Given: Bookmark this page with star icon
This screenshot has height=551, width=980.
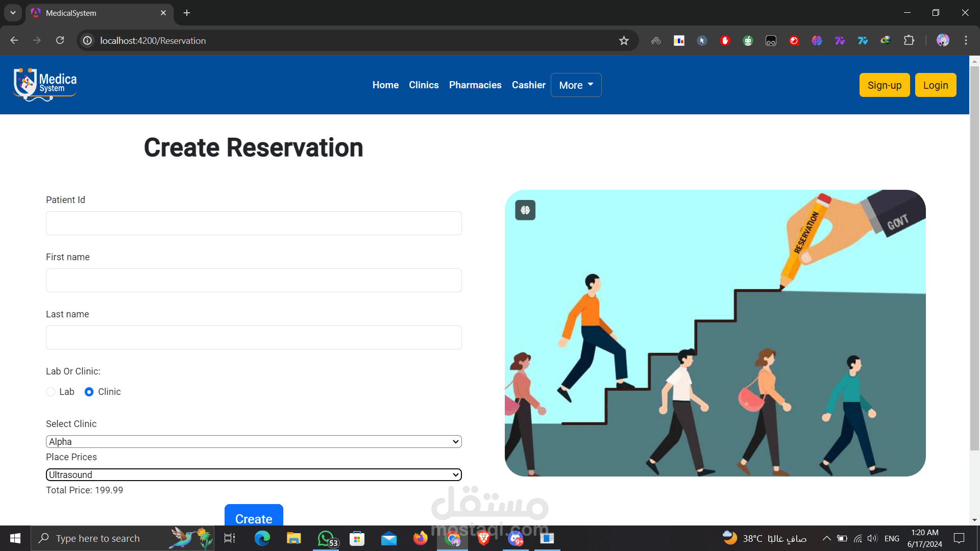Looking at the screenshot, I should (624, 41).
